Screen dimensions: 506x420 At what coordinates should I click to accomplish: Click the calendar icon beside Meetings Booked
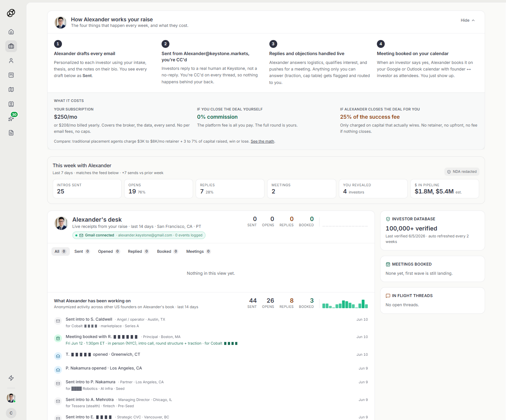coord(388,264)
